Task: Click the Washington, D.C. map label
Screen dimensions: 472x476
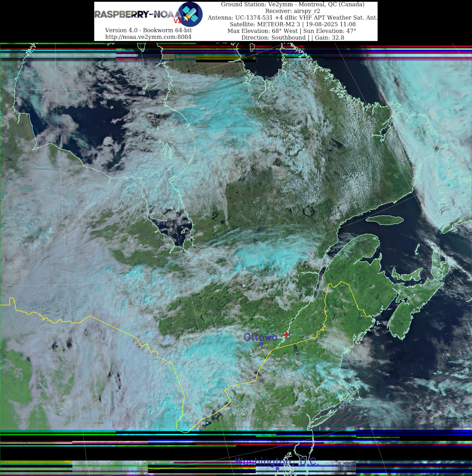Action: (277, 461)
